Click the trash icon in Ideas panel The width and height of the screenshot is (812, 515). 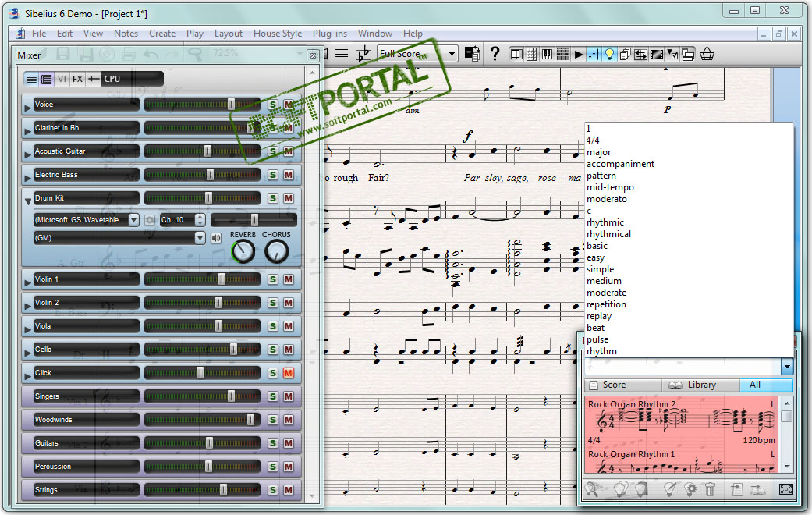711,488
